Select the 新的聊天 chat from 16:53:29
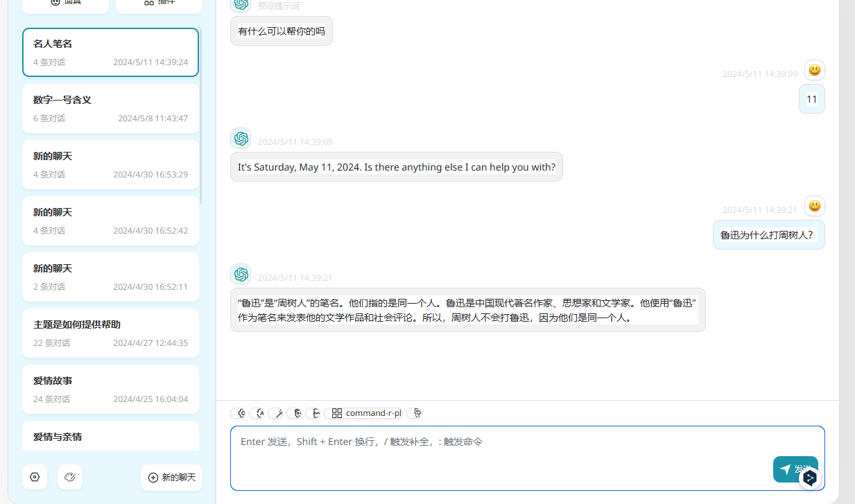 110,164
